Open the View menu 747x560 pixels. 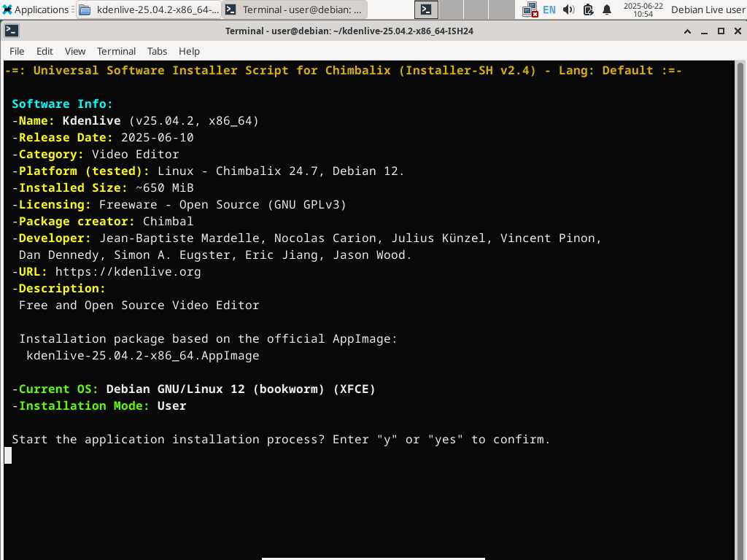75,51
